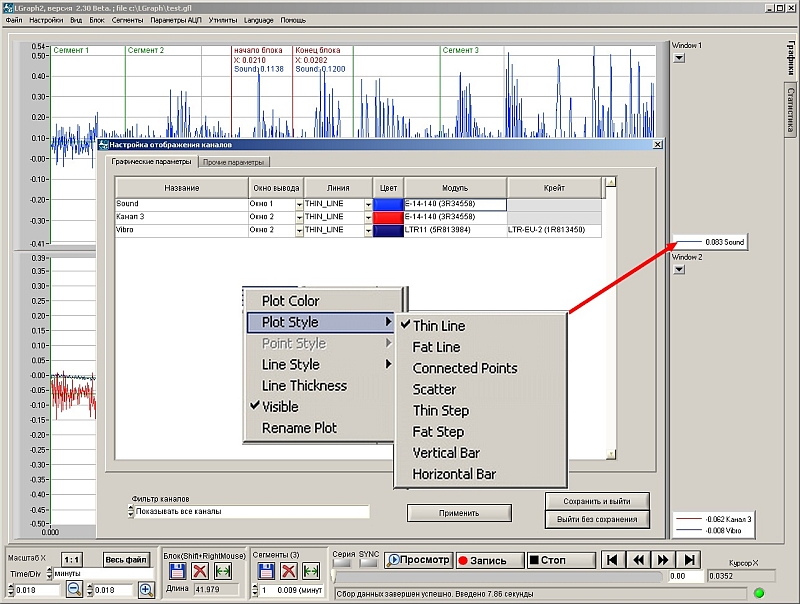Open the Линия dropdown for Sound row

[x=368, y=204]
